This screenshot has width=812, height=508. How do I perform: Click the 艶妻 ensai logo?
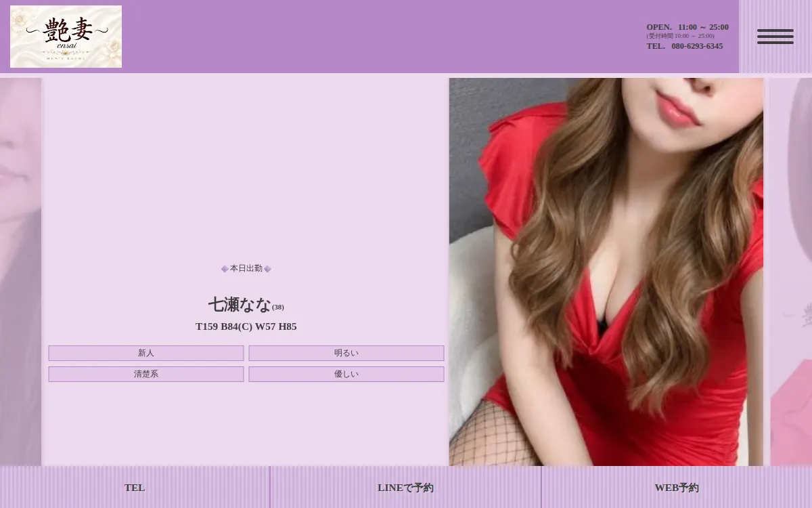[x=66, y=37]
